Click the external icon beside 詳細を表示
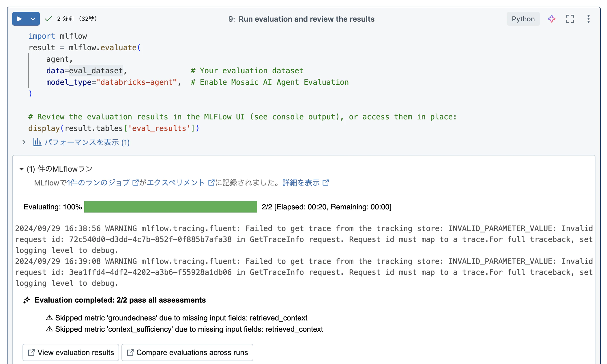Screen dimensions: 607x364 326,183
